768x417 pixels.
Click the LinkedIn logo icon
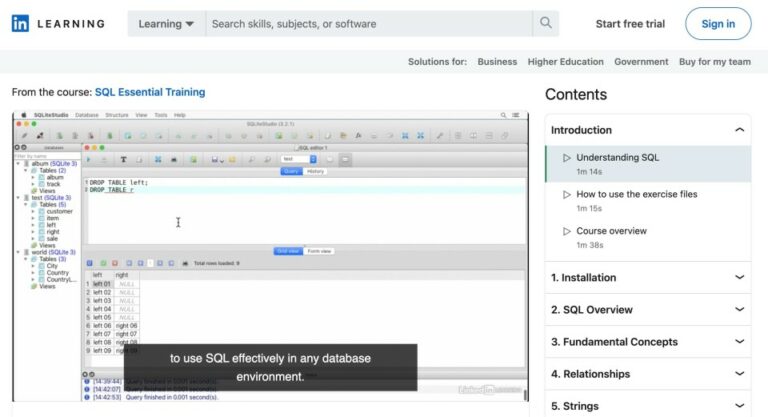pos(20,24)
